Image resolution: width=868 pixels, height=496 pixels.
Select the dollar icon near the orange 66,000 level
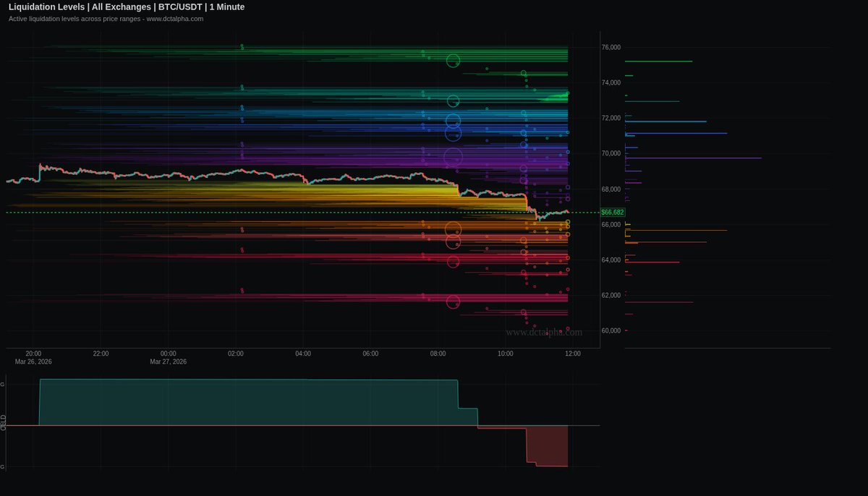click(242, 229)
